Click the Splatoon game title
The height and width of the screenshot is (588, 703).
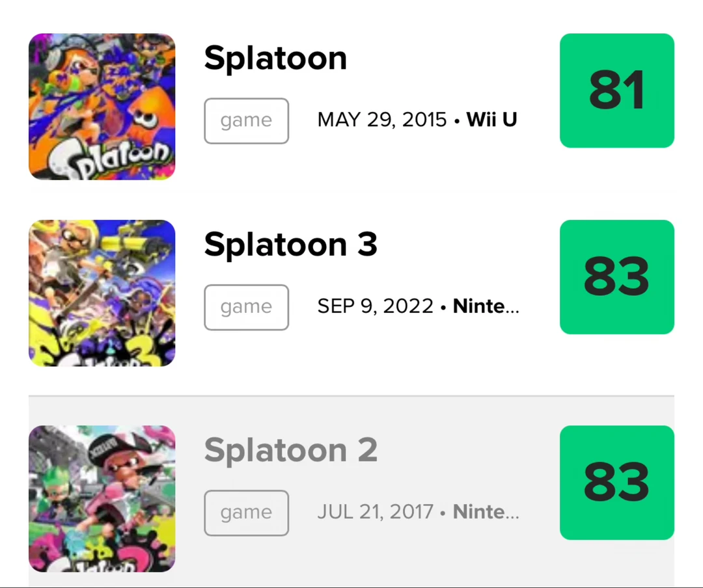pos(275,59)
